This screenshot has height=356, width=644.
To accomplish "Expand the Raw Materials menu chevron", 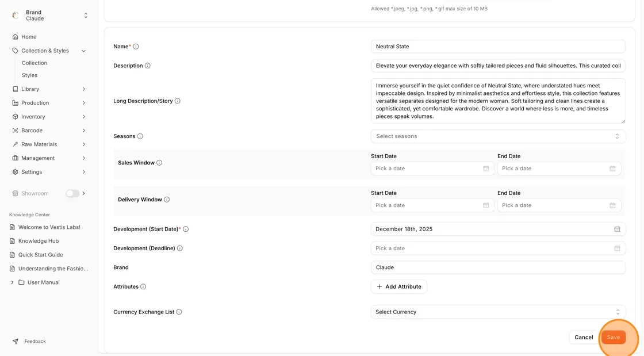I will [83, 144].
